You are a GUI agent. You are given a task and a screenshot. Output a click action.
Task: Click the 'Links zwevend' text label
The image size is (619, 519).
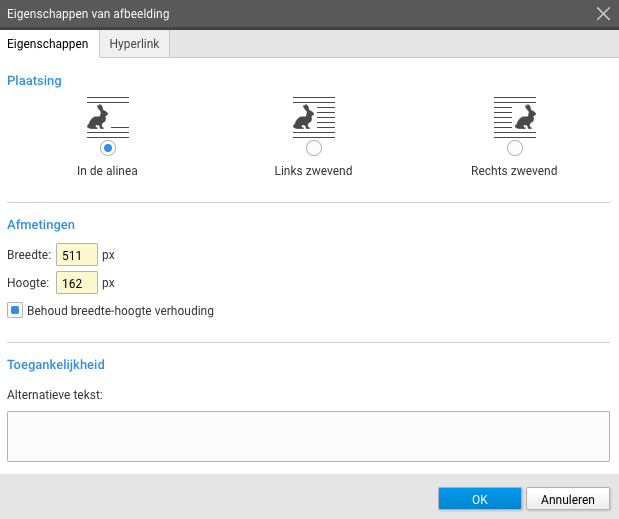click(313, 171)
